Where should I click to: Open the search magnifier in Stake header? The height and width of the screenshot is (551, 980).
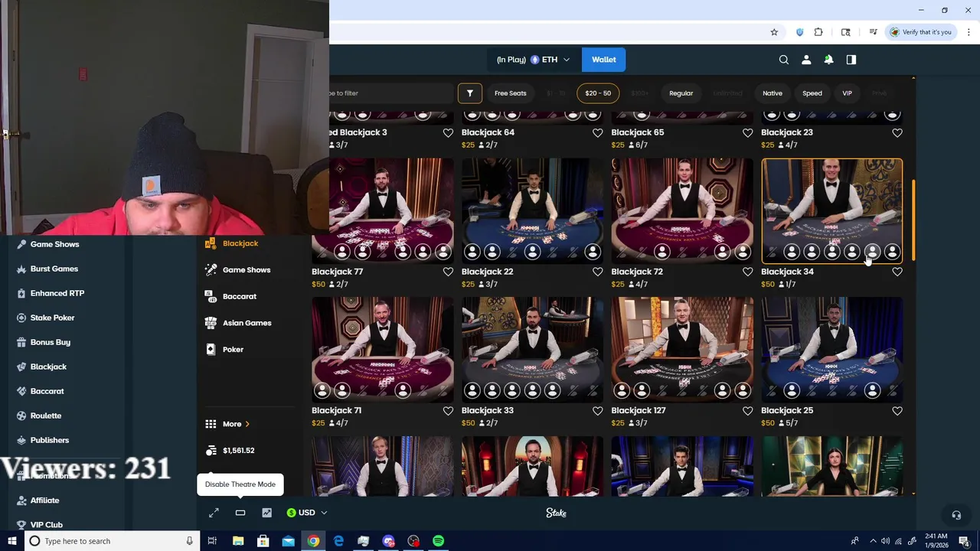coord(784,60)
